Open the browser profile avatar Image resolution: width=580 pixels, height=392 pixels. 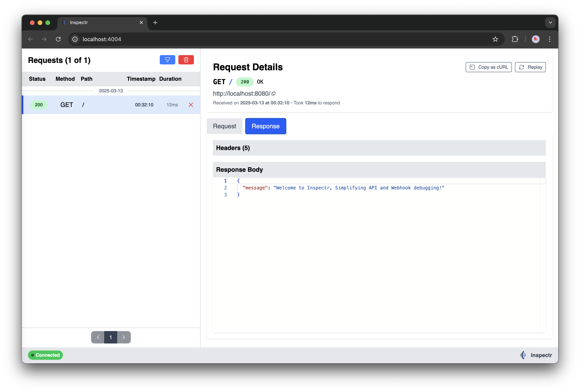pos(536,39)
